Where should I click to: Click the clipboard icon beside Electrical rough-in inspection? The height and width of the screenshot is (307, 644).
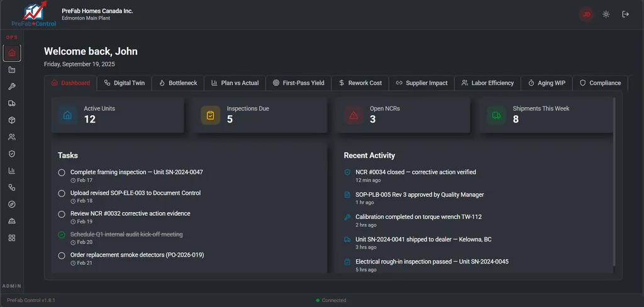coord(347,262)
